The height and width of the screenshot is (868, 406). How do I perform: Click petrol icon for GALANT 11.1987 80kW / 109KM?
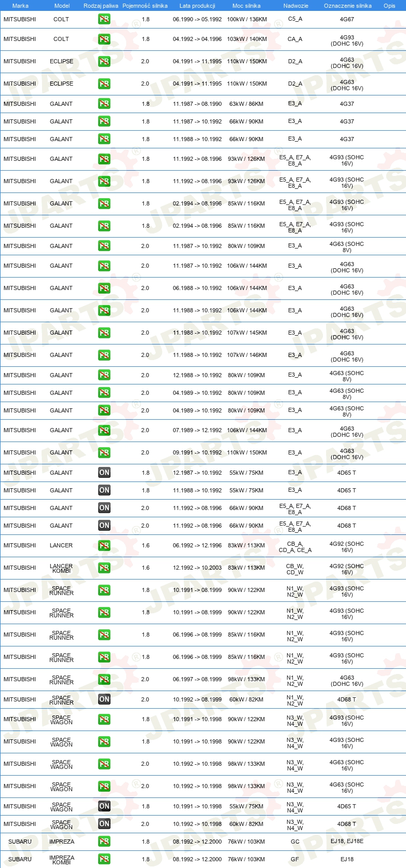[104, 246]
